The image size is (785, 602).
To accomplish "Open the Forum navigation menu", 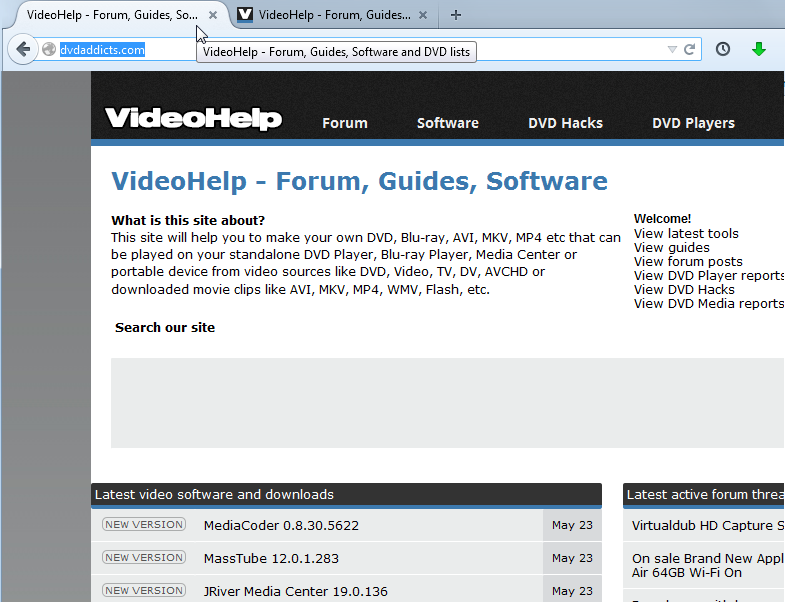I will coord(345,123).
